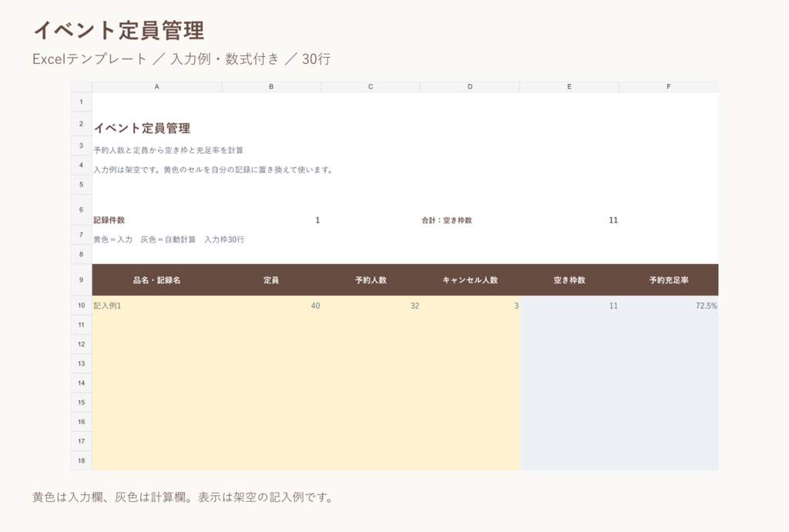Select column E header
This screenshot has width=789, height=532.
569,86
